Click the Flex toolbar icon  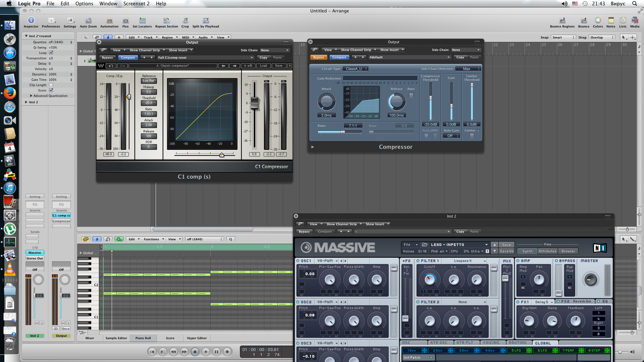click(125, 20)
